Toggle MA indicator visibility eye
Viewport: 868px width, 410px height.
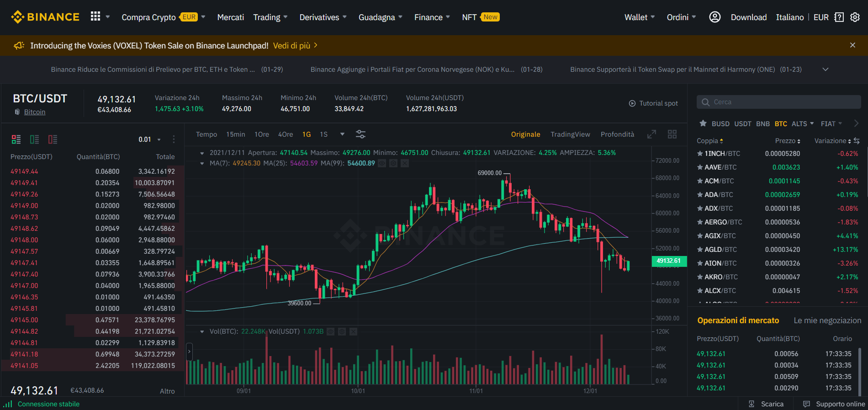pyautogui.click(x=382, y=163)
